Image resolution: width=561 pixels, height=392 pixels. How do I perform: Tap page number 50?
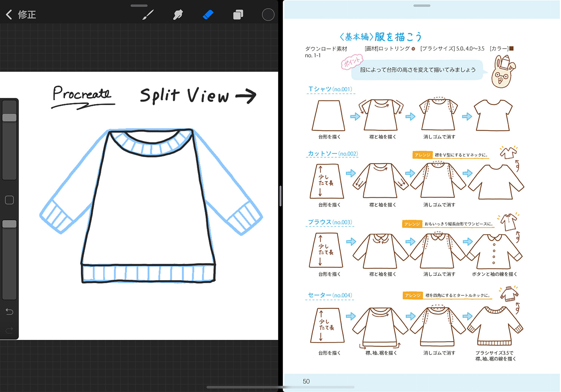(306, 381)
